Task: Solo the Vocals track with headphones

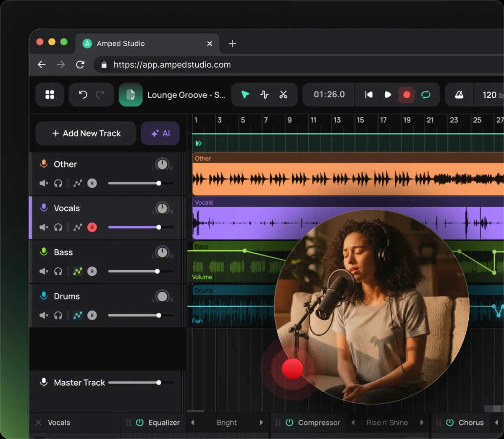Action: pyautogui.click(x=58, y=227)
